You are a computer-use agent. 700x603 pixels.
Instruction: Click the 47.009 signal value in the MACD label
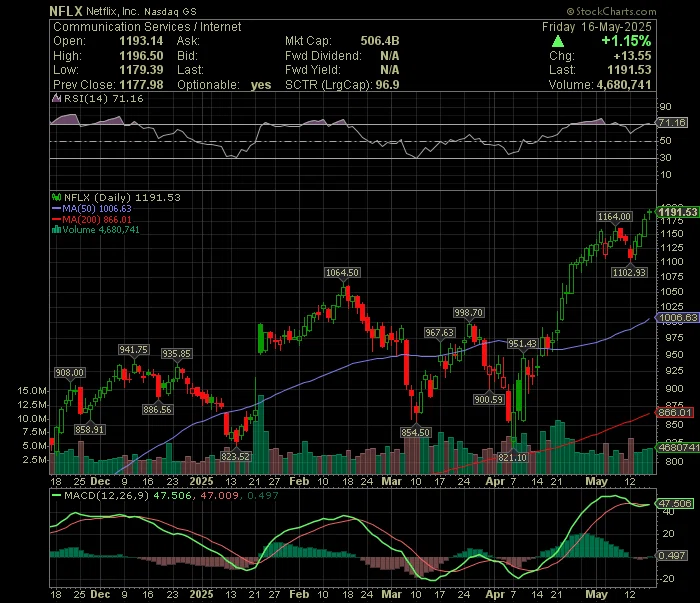219,495
